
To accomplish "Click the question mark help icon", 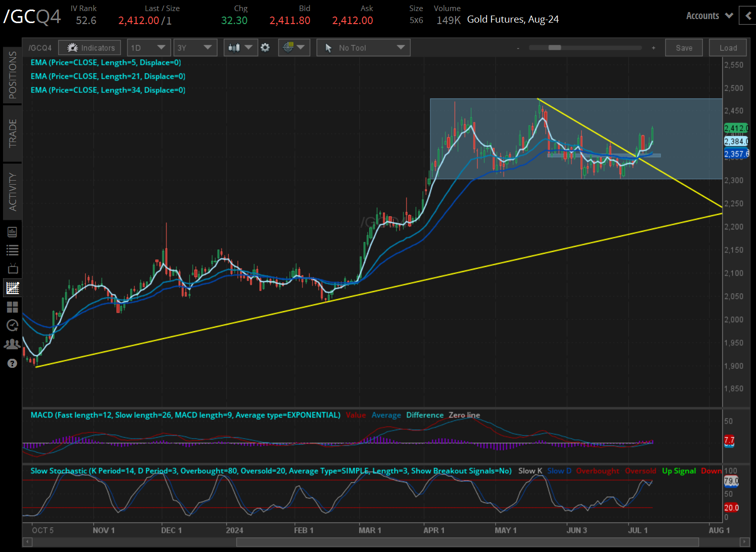I will 12,363.
